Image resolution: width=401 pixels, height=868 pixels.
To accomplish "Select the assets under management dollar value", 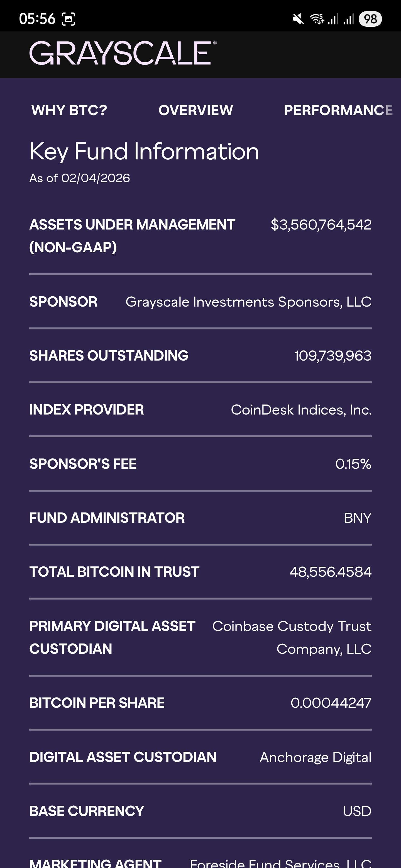I will [321, 225].
